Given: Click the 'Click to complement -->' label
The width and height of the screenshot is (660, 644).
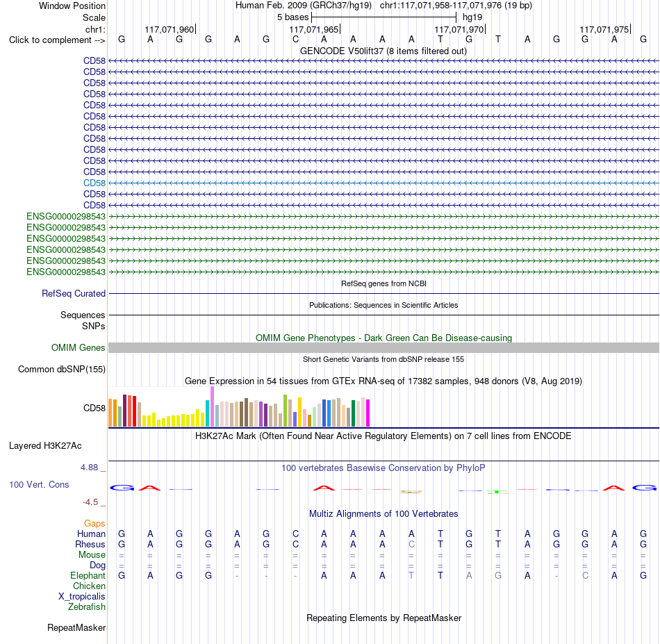Looking at the screenshot, I should [57, 40].
